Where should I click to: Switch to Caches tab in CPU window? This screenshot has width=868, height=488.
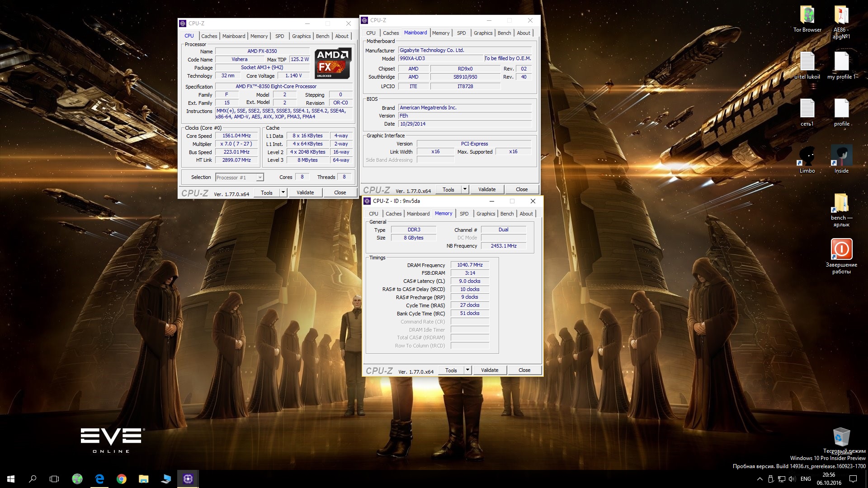pyautogui.click(x=209, y=36)
